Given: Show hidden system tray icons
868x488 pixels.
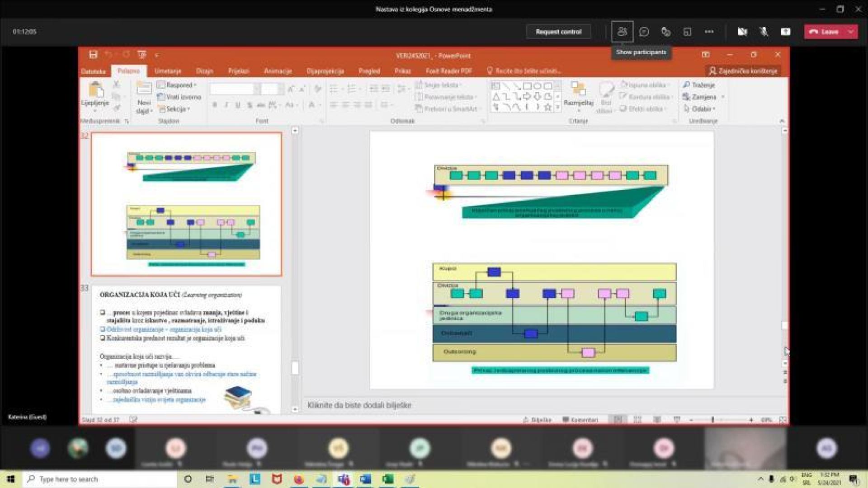Looking at the screenshot, I should click(x=760, y=479).
